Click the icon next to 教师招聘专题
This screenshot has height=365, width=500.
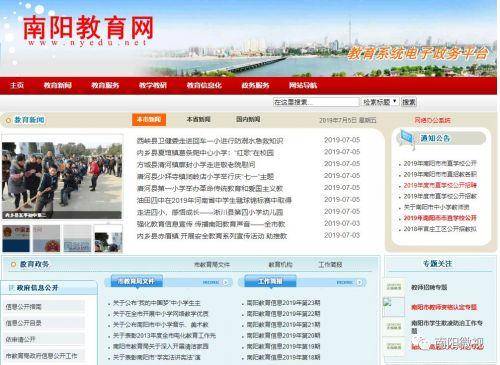click(x=394, y=287)
